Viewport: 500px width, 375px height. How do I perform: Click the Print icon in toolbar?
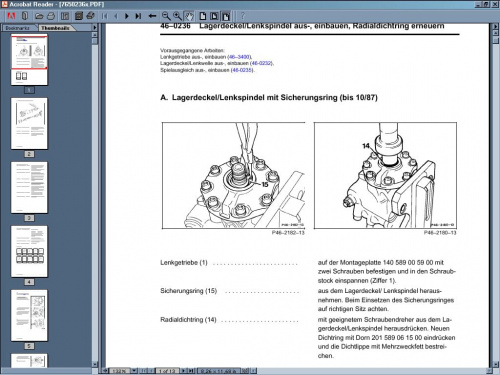point(51,16)
